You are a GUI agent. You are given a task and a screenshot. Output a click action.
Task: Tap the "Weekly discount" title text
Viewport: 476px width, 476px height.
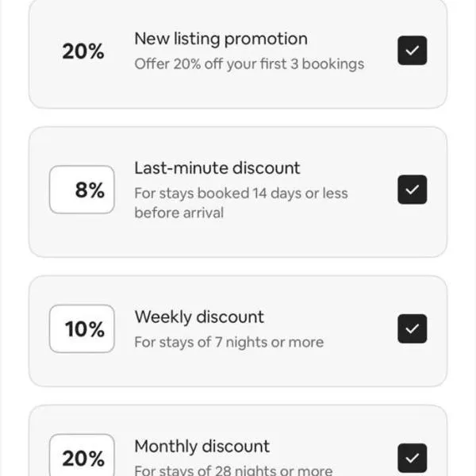199,317
